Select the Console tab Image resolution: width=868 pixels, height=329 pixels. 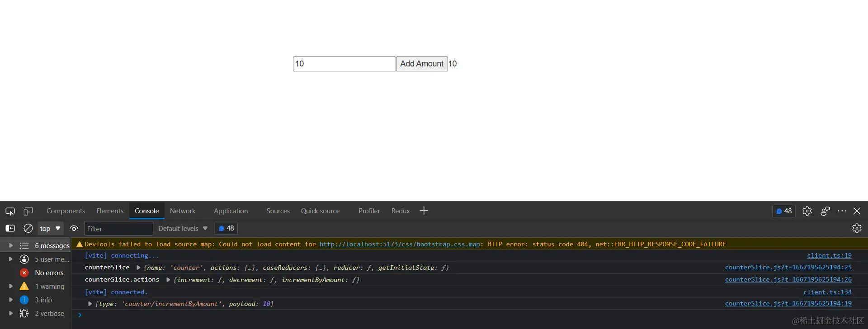[147, 211]
